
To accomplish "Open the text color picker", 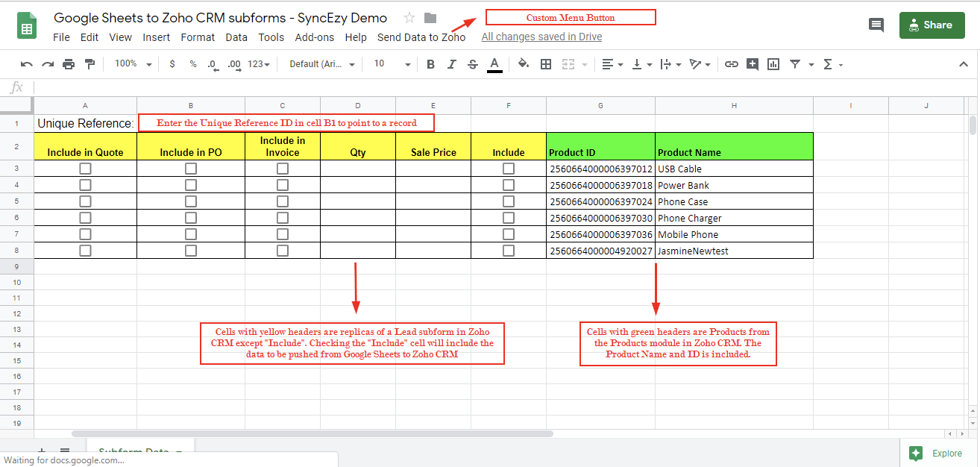I will tap(494, 64).
